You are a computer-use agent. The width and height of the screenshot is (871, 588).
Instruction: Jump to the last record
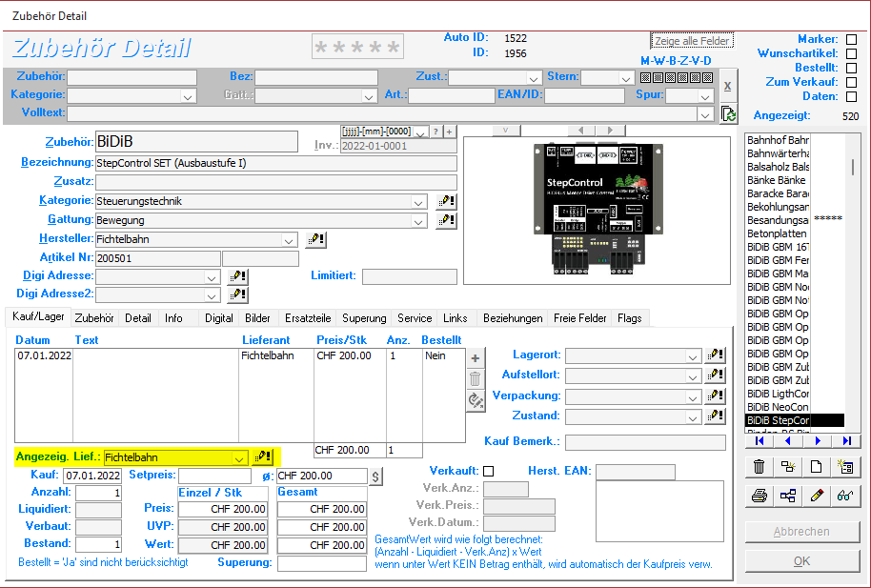click(x=846, y=440)
